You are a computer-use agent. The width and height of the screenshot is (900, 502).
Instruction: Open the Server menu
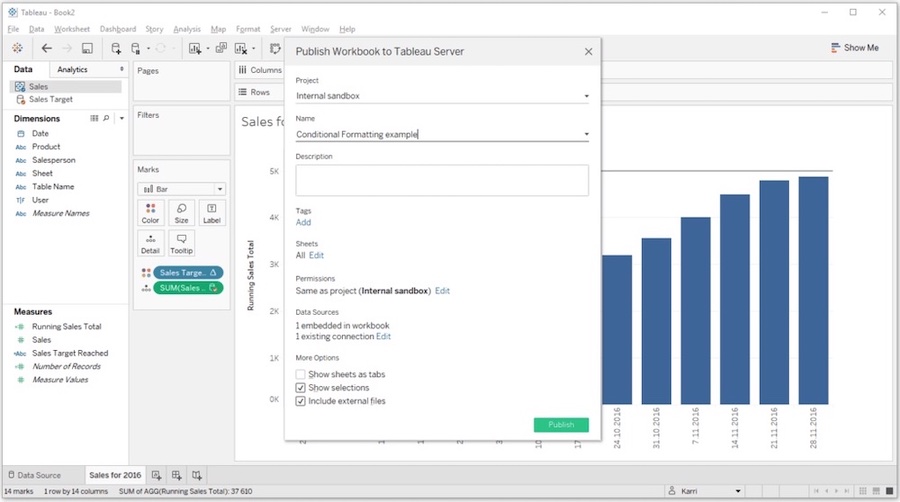(x=281, y=29)
